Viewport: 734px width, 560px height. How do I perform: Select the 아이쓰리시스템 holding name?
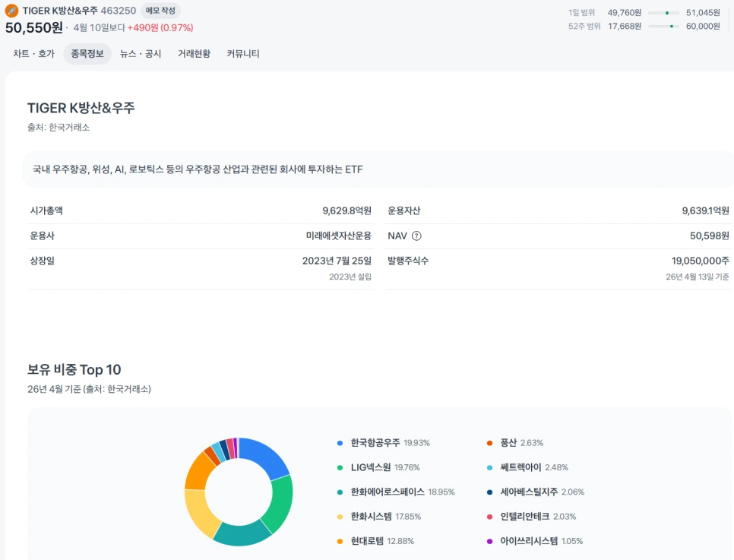529,541
